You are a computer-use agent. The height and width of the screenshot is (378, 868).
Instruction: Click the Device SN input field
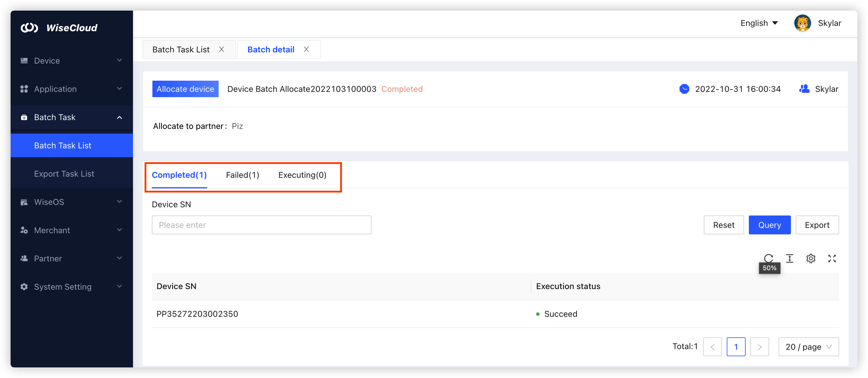point(262,225)
